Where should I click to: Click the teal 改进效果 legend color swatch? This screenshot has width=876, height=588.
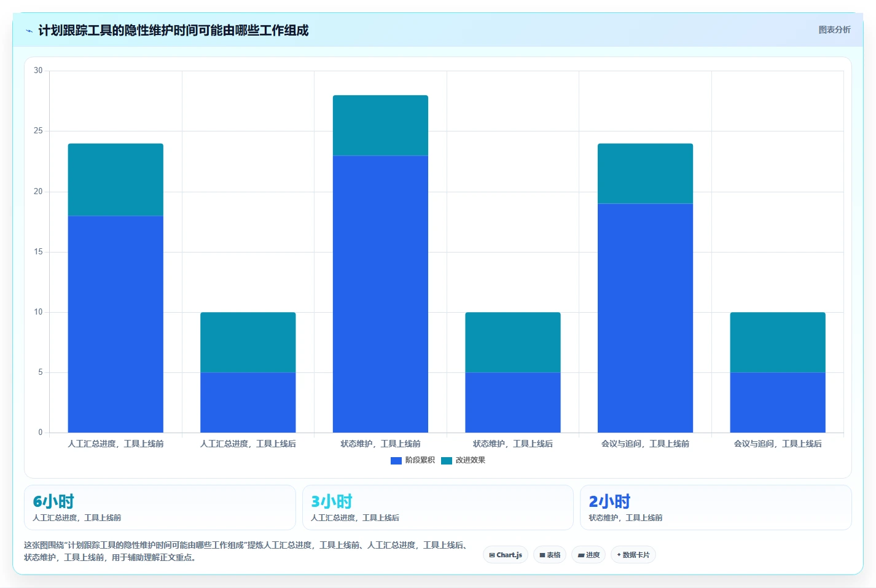[x=447, y=460]
